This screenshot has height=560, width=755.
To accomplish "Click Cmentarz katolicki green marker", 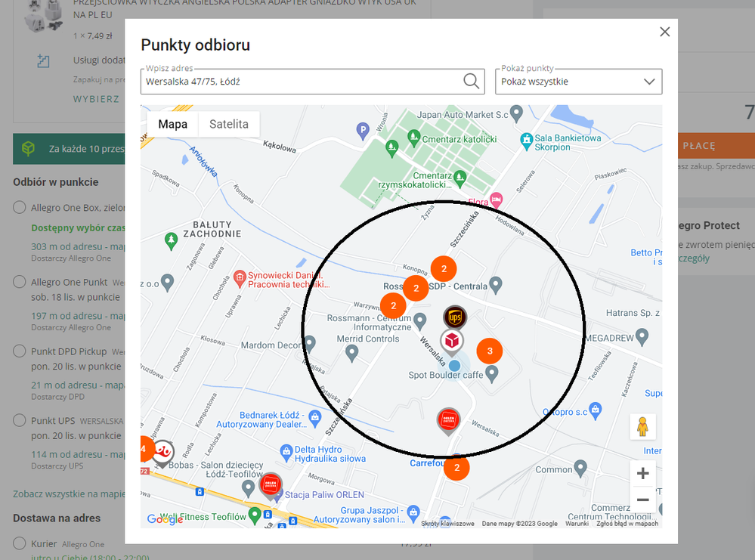I will pos(413,138).
